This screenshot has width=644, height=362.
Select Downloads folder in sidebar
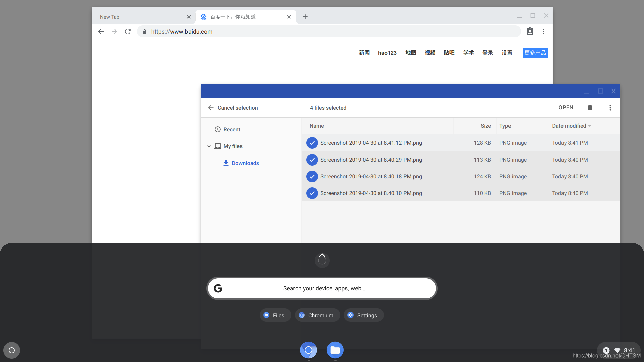point(245,163)
